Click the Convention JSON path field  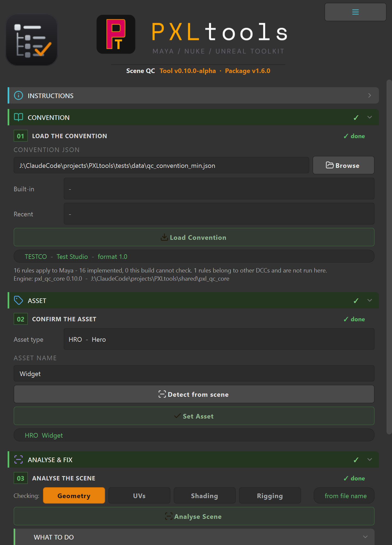(x=161, y=165)
